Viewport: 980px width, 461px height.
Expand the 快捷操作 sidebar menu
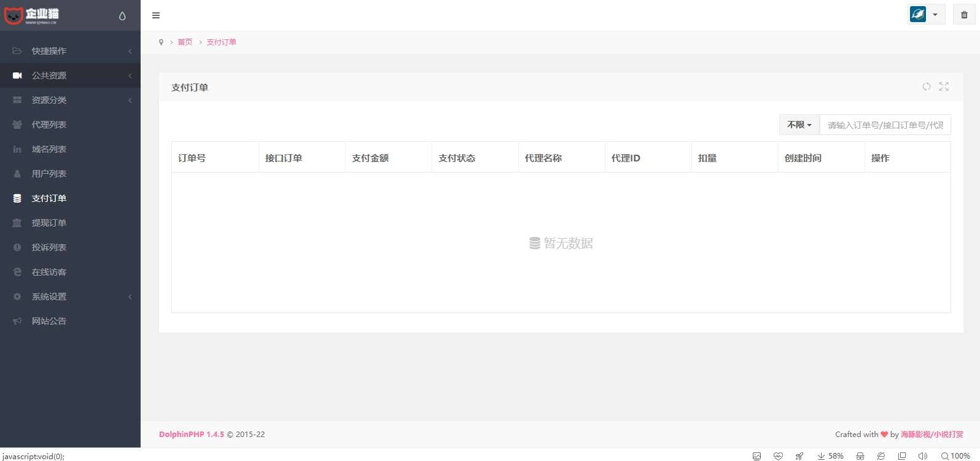49,51
